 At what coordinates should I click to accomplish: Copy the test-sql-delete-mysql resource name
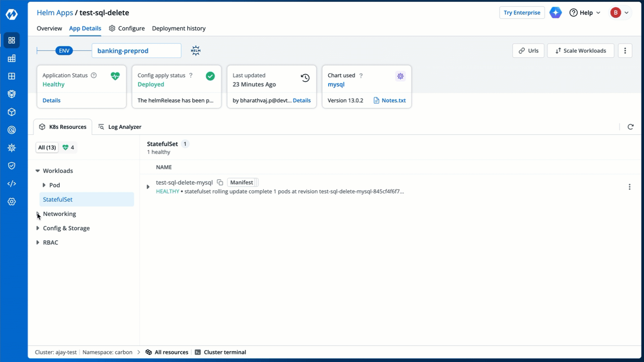click(220, 182)
